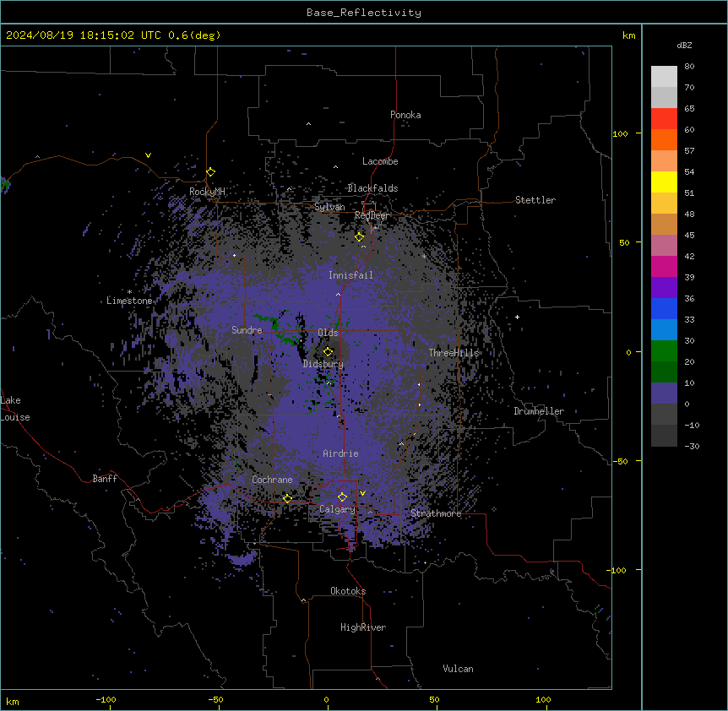Click the royal blue swatch between 36 and 33
Image resolution: width=728 pixels, height=711 pixels.
click(664, 308)
